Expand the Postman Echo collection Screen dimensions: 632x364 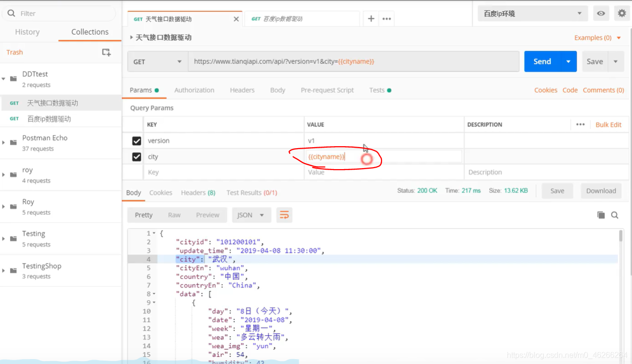(x=4, y=142)
